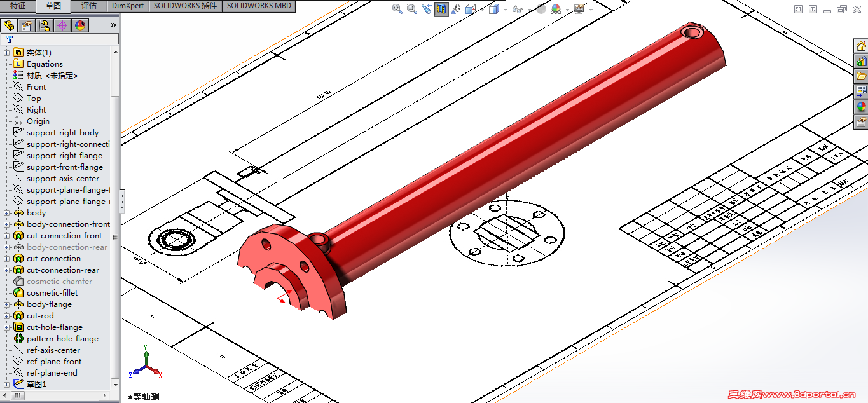
Task: Open the Design Library task pane icon
Action: [x=861, y=61]
